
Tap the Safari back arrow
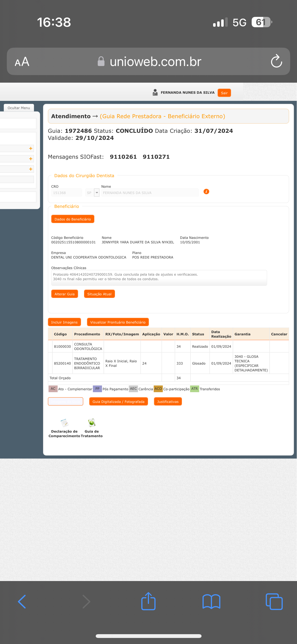[22, 602]
